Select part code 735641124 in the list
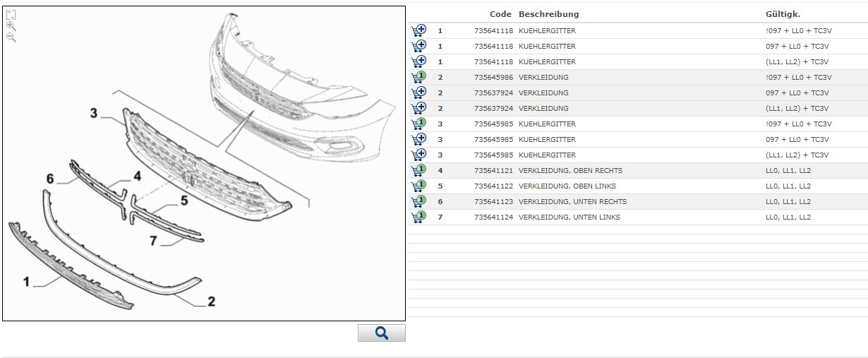Viewport: 868px width, 358px height. 493,217
